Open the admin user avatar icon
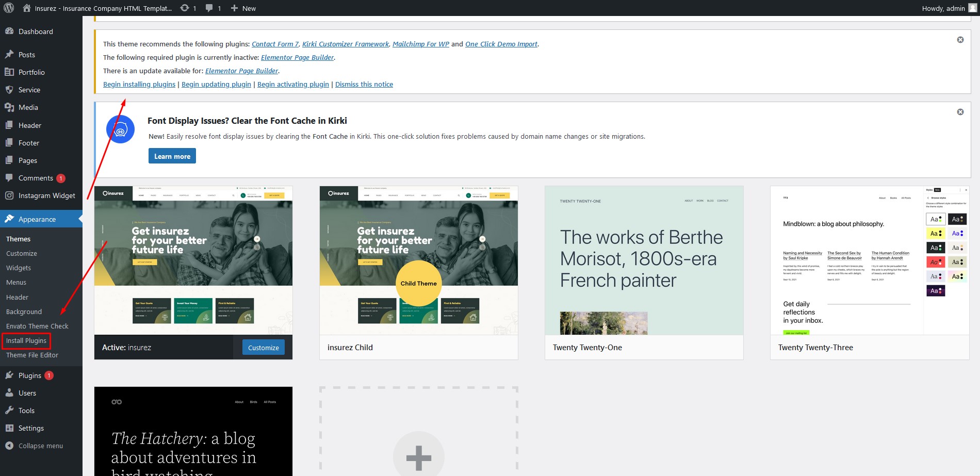 (972, 8)
